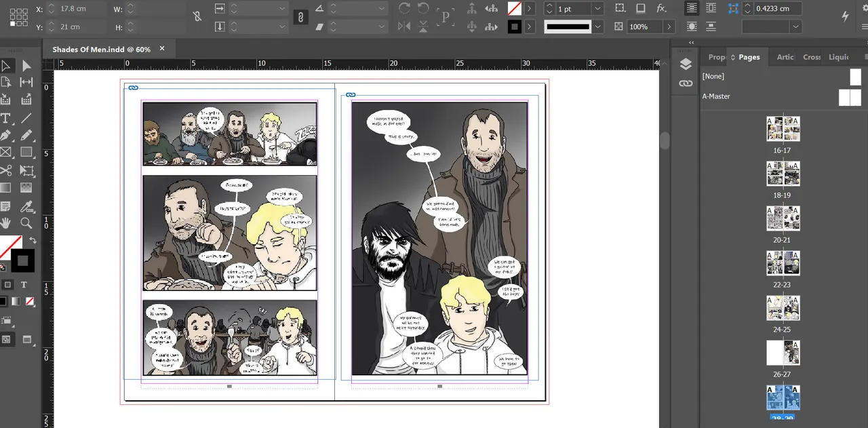Select the Note tool
The width and height of the screenshot is (868, 428).
point(6,206)
